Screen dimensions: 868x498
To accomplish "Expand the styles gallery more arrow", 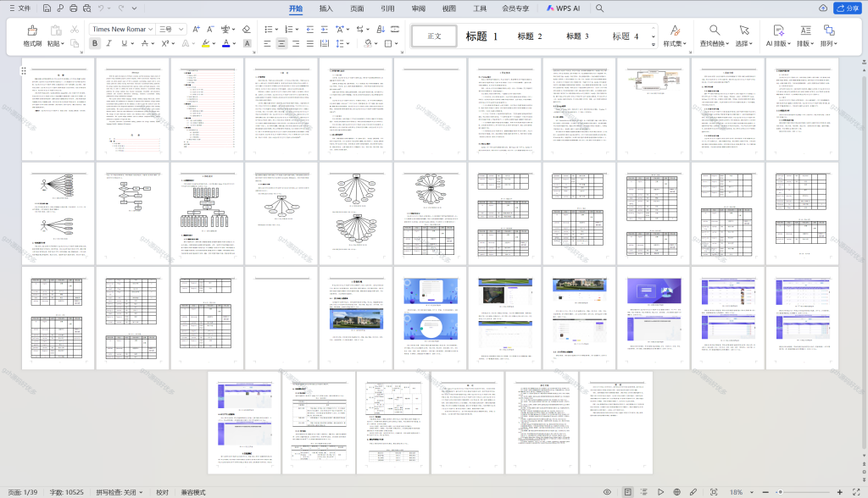I will [x=654, y=44].
